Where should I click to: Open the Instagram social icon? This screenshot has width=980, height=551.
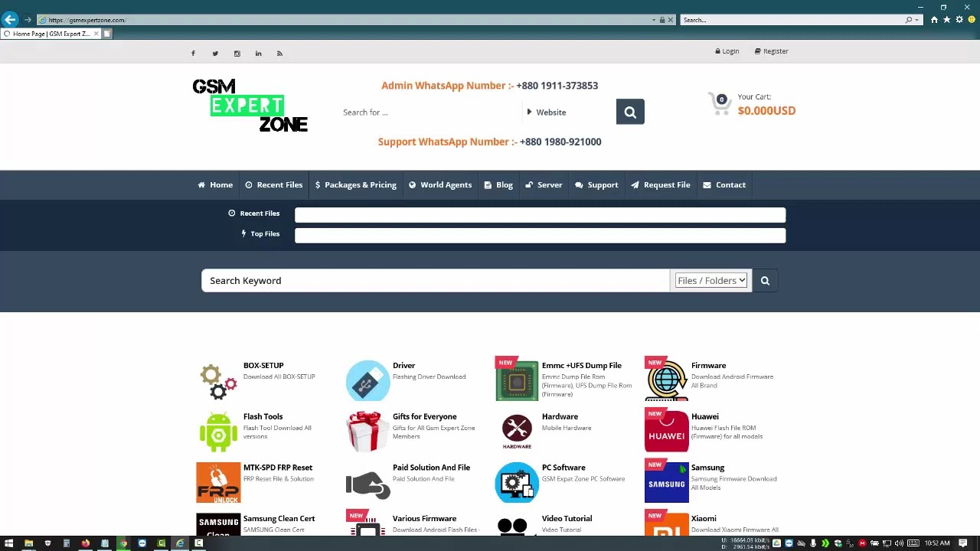[237, 54]
